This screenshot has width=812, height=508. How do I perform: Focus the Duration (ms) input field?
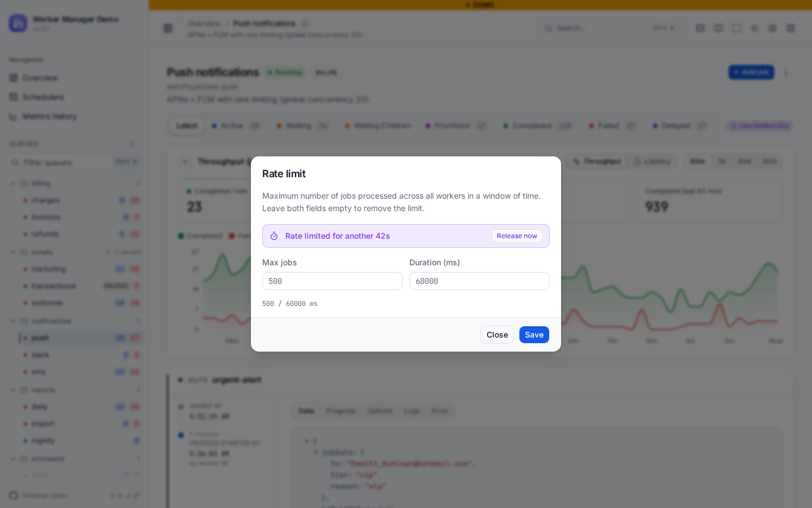(x=479, y=281)
